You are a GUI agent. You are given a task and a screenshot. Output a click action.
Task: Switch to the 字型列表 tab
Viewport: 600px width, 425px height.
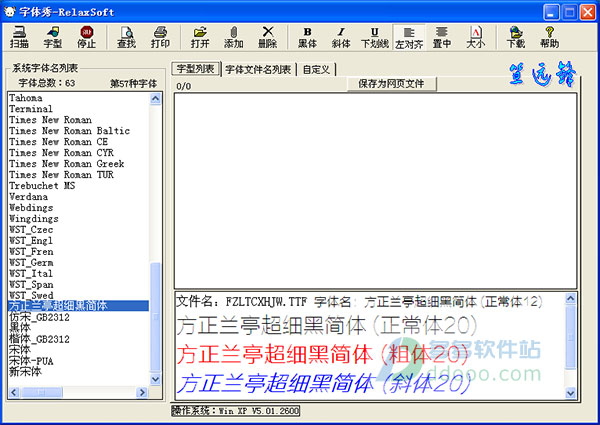tap(195, 69)
